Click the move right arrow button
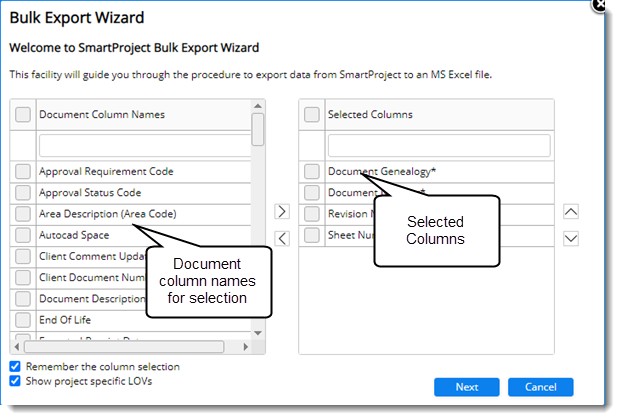This screenshot has height=420, width=620. pos(282,212)
